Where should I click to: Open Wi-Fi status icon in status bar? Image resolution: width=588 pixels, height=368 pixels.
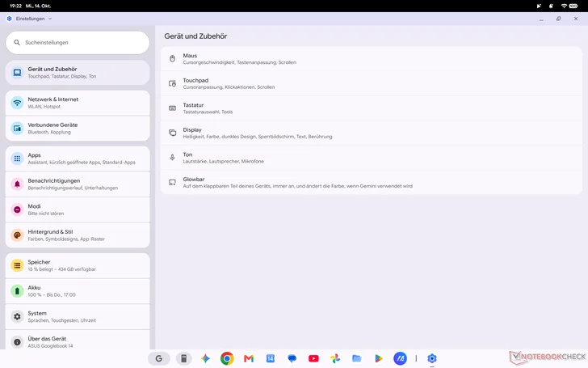point(564,6)
